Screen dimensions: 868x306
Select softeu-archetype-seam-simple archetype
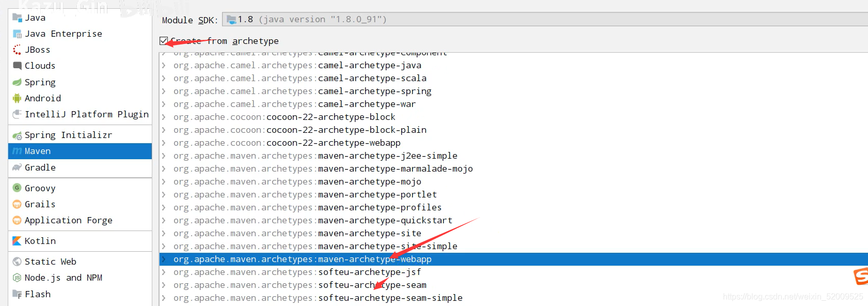point(318,298)
